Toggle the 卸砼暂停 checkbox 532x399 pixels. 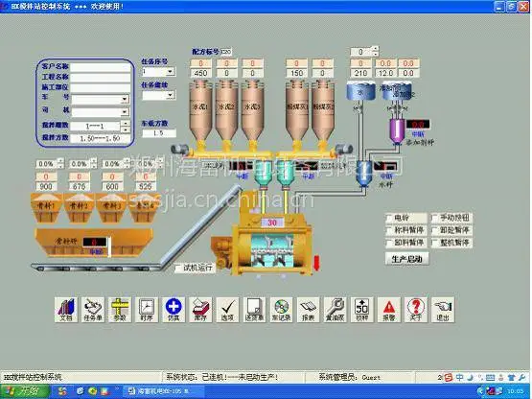click(x=434, y=230)
